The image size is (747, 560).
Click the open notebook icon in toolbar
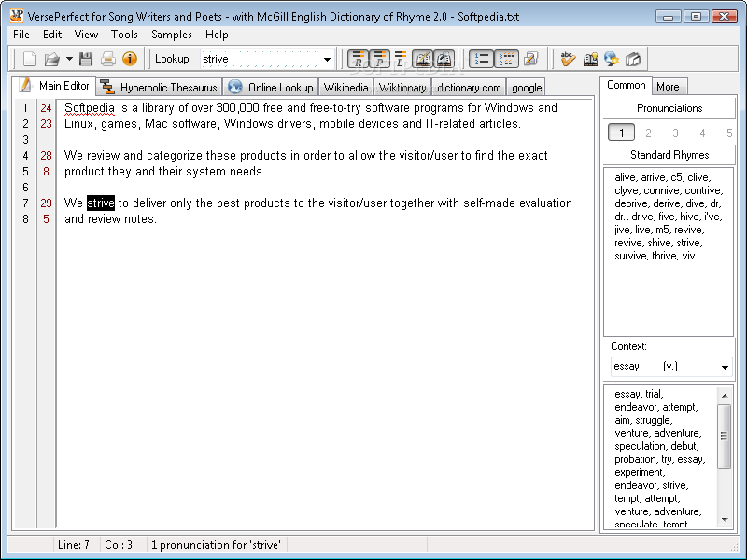pos(633,59)
